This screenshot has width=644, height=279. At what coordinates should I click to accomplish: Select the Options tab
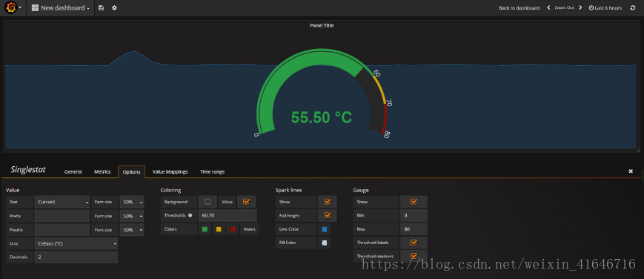pos(131,172)
